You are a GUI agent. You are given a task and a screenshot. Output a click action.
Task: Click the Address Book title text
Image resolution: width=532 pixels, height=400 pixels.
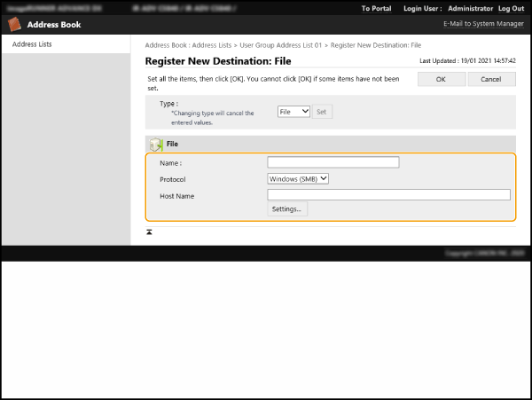pos(54,24)
